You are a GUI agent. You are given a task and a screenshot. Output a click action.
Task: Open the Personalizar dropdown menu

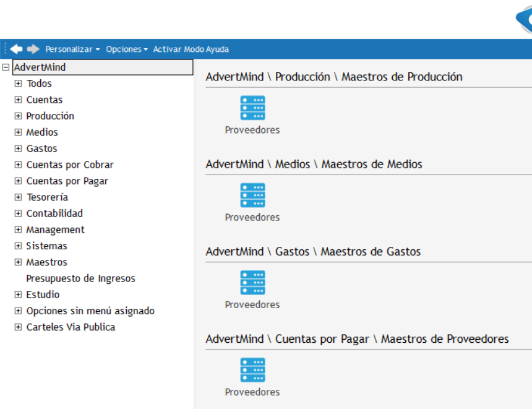coord(72,50)
